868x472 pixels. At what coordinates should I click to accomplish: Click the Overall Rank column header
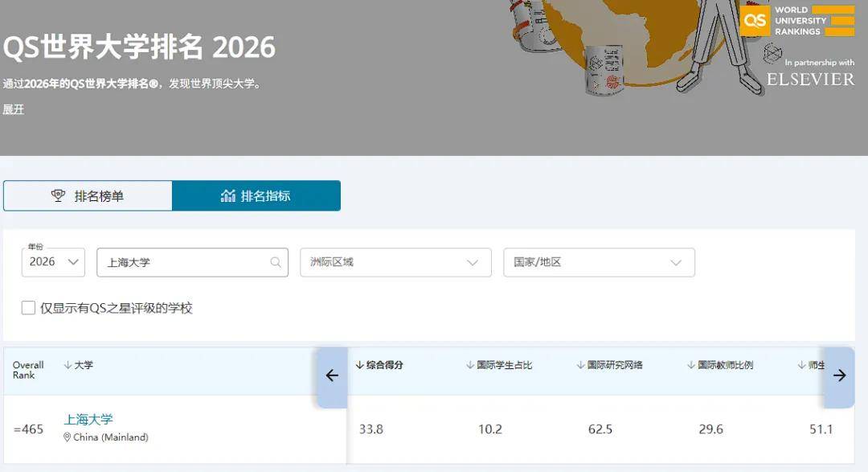click(28, 370)
